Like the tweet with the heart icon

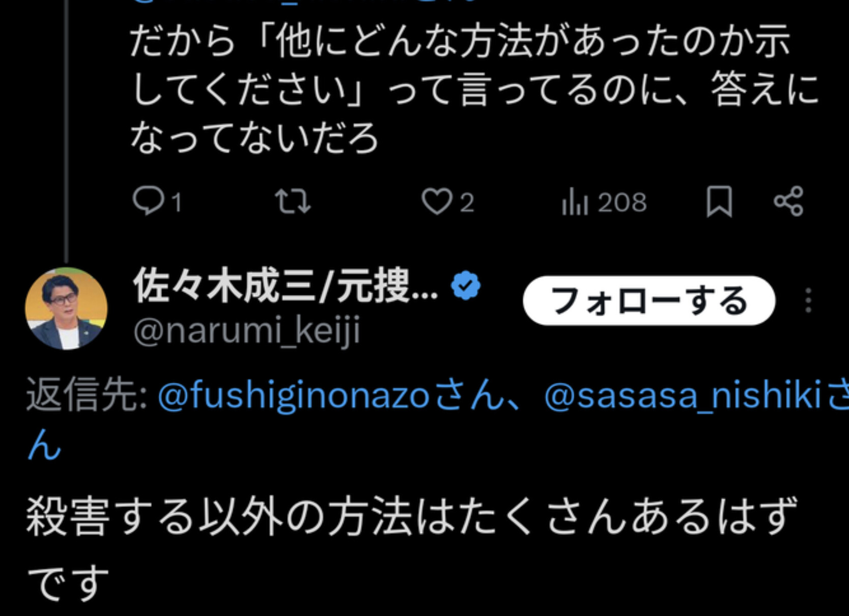pyautogui.click(x=437, y=202)
